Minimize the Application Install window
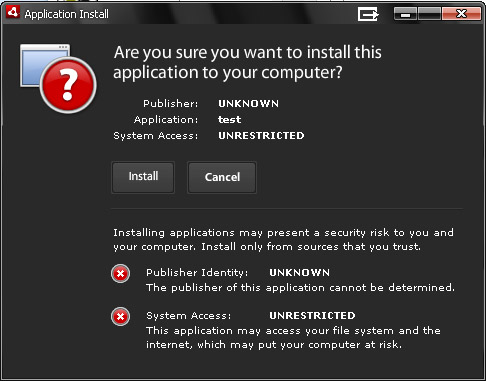This screenshot has height=381, width=486. tap(405, 14)
